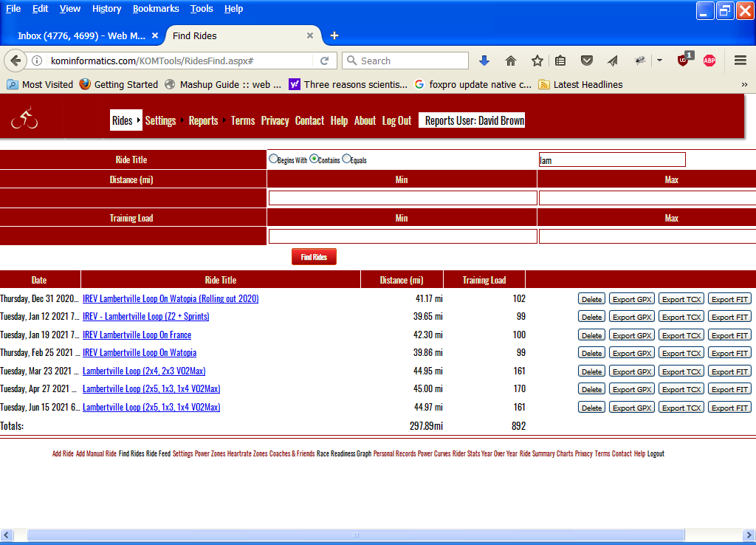Screen dimensions: 756x545
Task: Open the Firefox hamburger menu
Action: [740, 61]
